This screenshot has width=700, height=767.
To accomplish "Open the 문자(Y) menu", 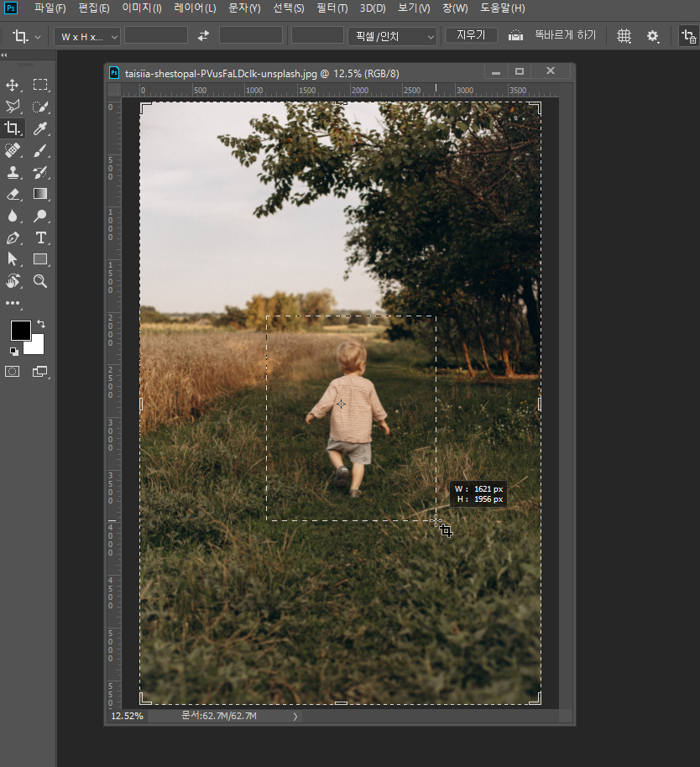I will pos(244,8).
